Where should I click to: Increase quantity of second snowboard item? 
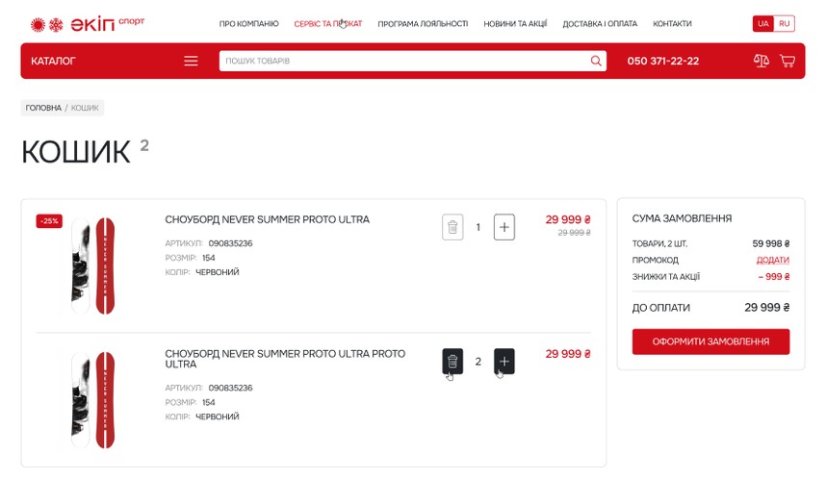pos(504,362)
